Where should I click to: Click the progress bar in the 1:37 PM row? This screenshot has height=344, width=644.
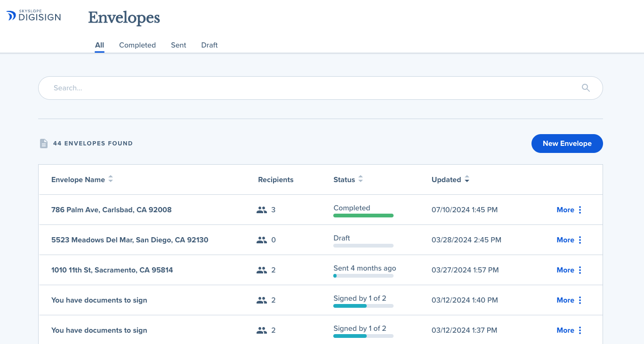click(x=363, y=336)
